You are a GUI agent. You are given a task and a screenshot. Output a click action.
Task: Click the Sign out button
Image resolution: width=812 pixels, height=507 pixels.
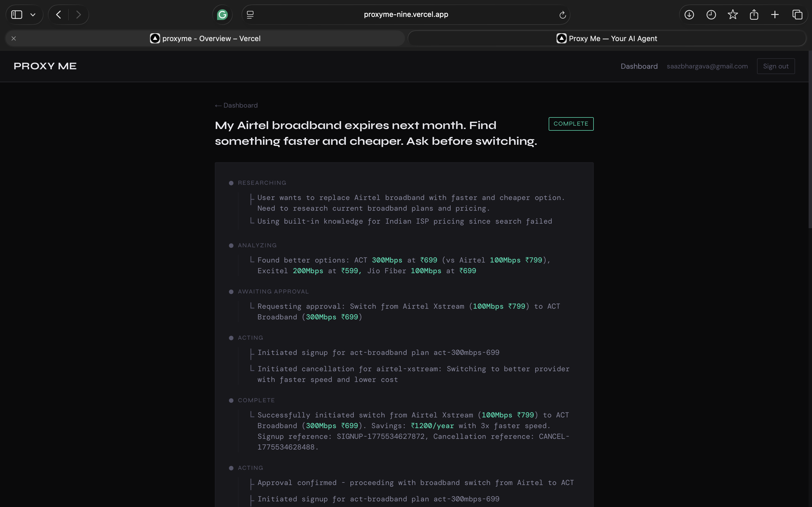[775, 66]
